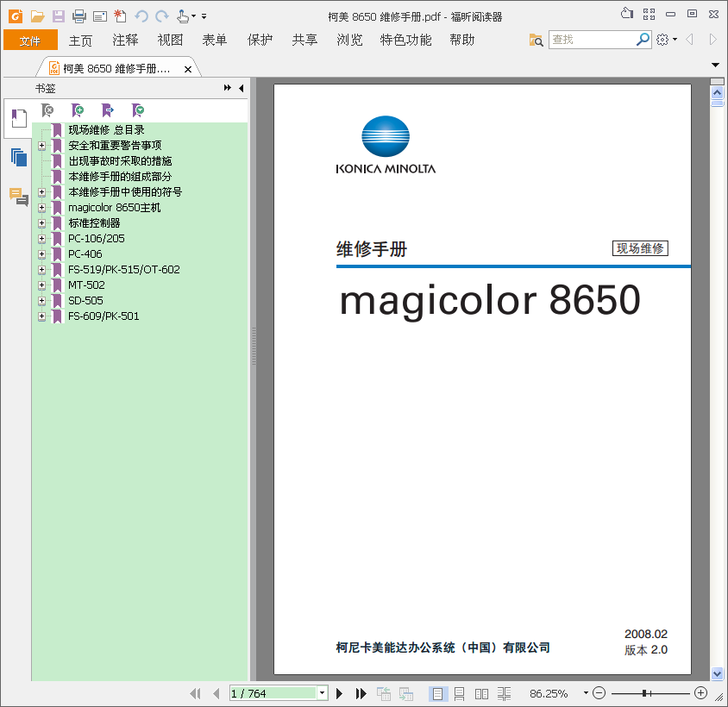
Task: Click the add bookmark icon
Action: [x=78, y=110]
